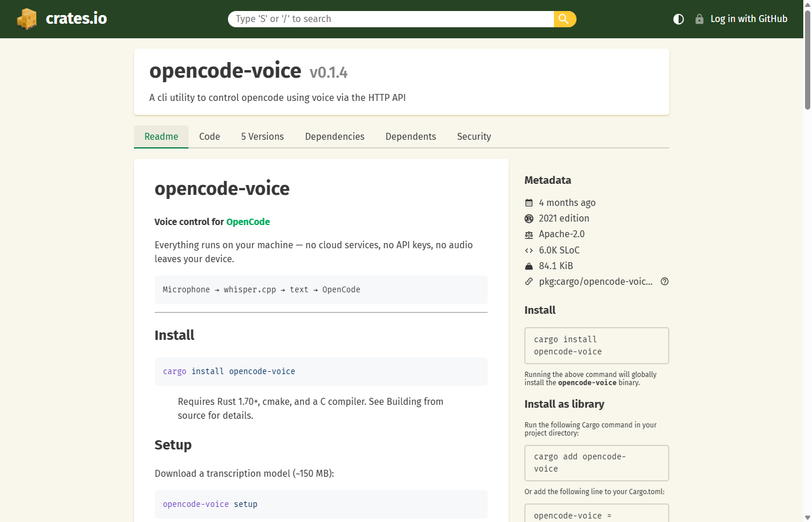The height and width of the screenshot is (522, 812).
Task: Click the weight icon by 84.1 KiB
Action: pyautogui.click(x=529, y=266)
